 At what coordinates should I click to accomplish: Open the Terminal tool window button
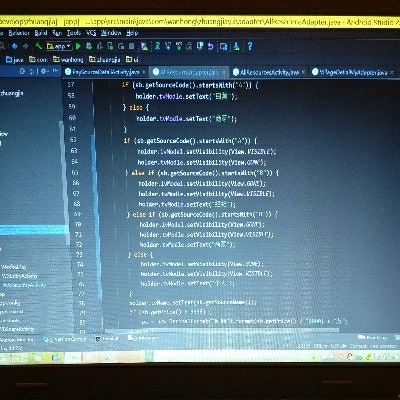107,339
